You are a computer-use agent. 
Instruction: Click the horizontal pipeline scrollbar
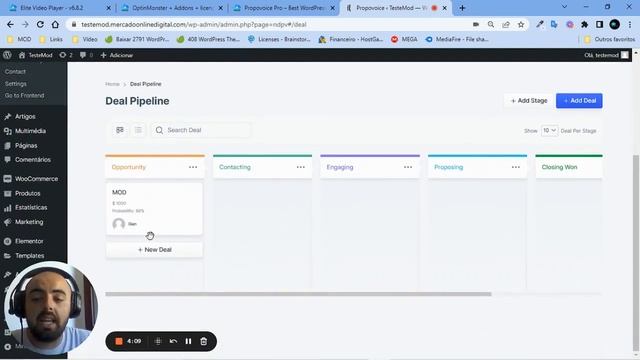point(298,294)
